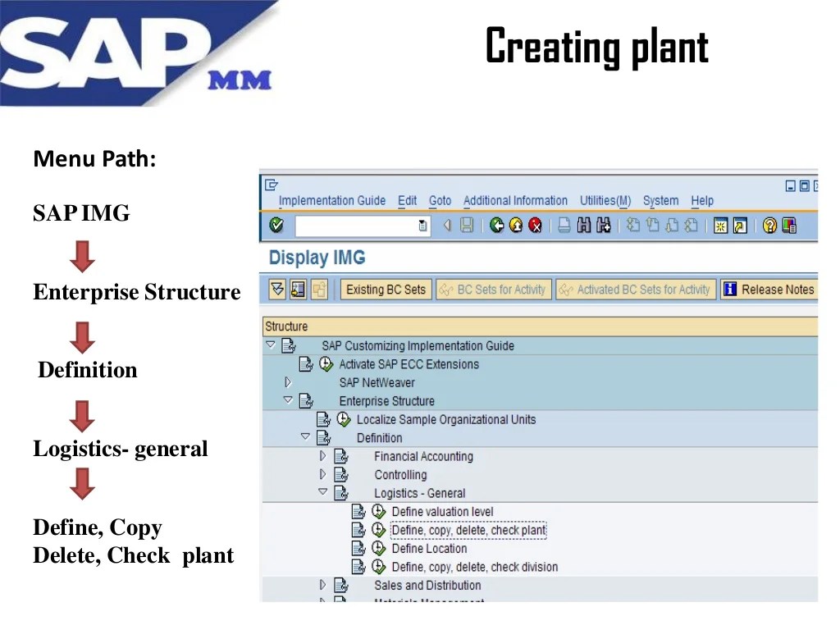Click the Release Notes button

coord(769,290)
